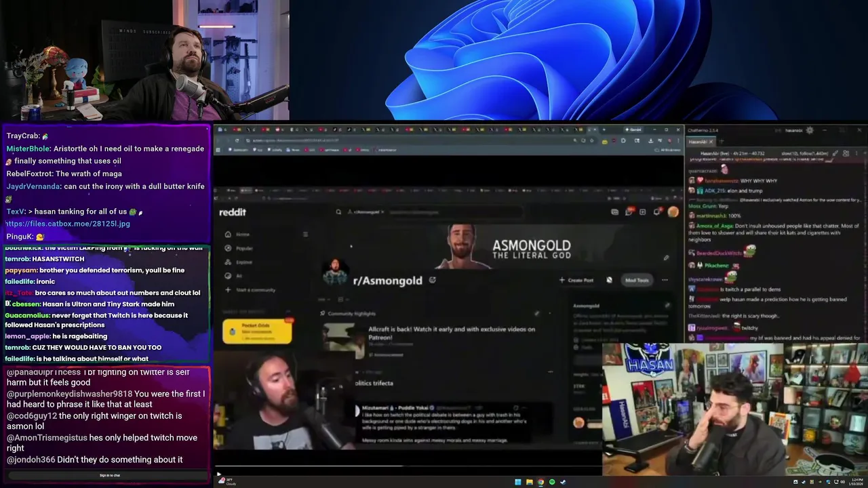Click Allcraft post thumbnail
This screenshot has width=868, height=488.
coord(344,340)
